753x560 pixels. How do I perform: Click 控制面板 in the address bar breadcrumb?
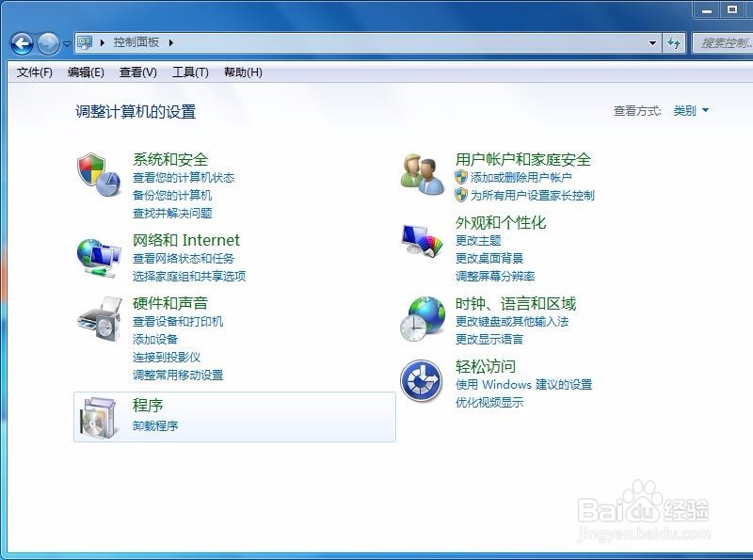[x=135, y=43]
